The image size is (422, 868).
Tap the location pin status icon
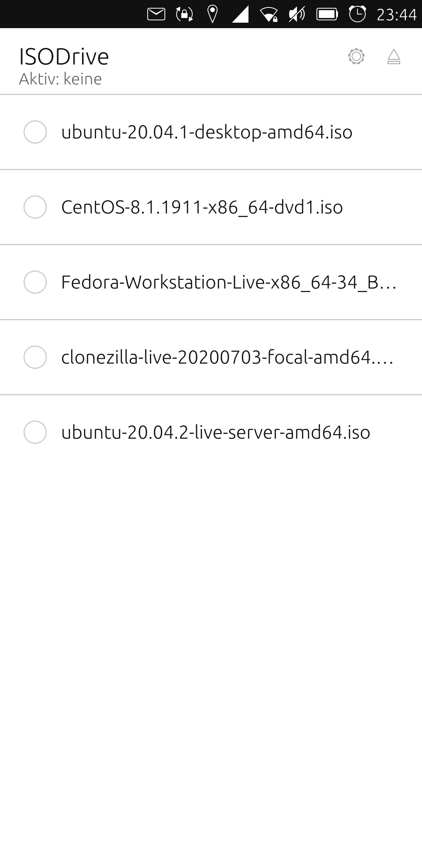coord(212,14)
